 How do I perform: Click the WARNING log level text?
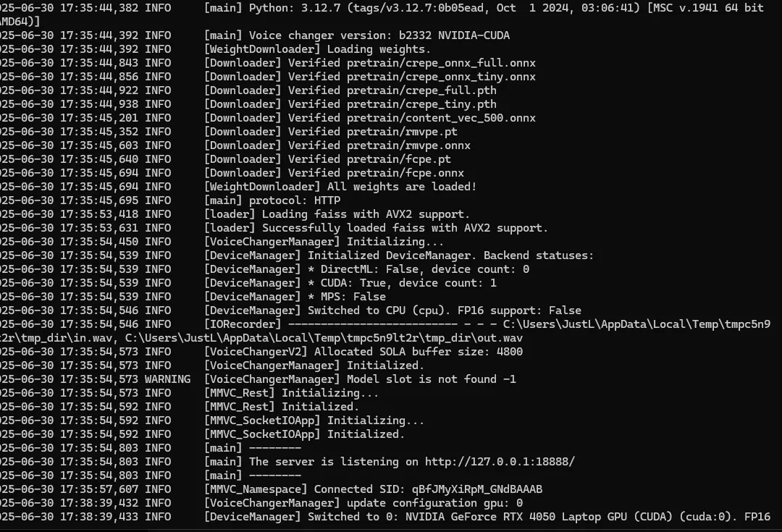coord(167,379)
